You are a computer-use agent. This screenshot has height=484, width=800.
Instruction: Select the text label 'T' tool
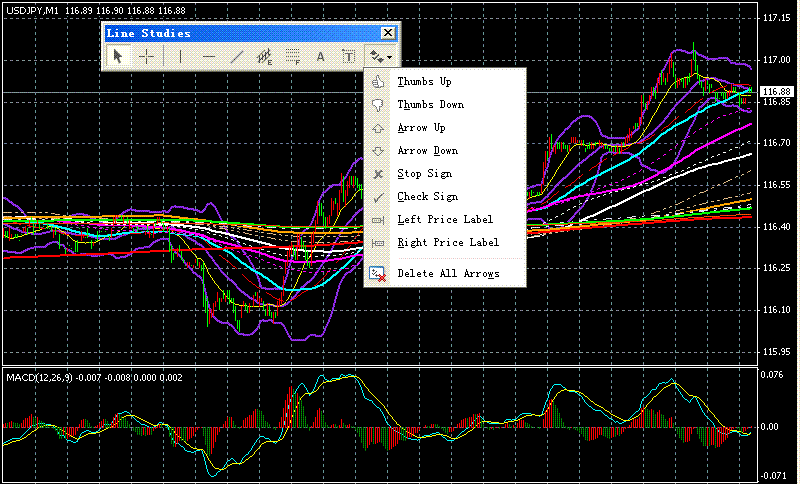click(x=348, y=57)
